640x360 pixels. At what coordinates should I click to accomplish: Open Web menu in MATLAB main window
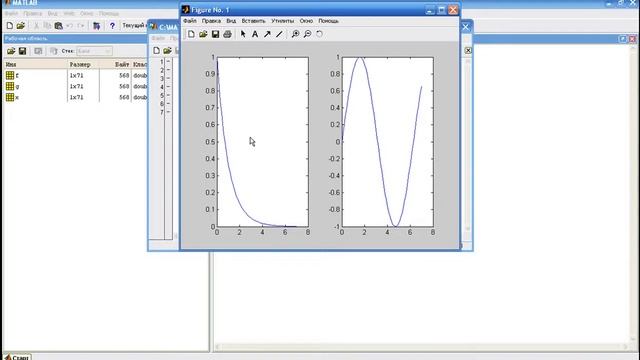(x=69, y=13)
